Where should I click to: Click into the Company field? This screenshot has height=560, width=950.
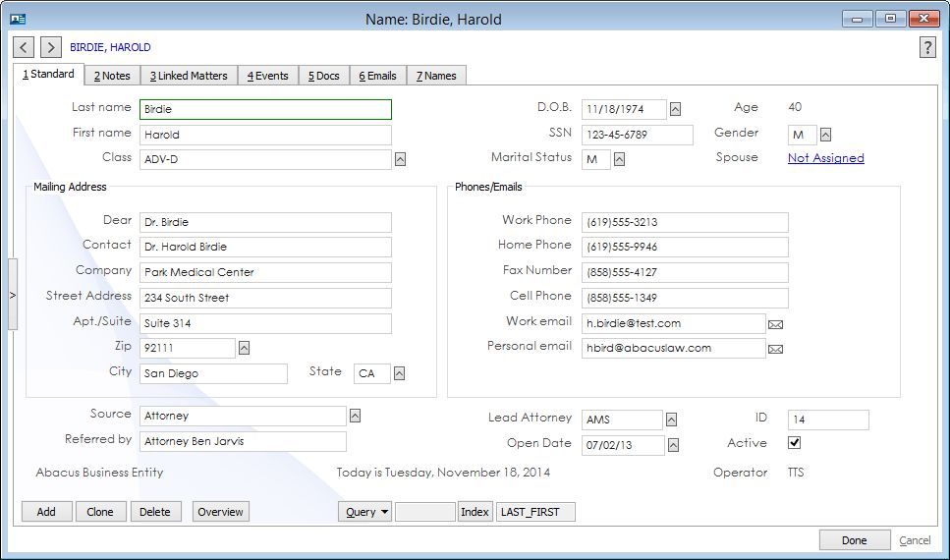coord(265,272)
